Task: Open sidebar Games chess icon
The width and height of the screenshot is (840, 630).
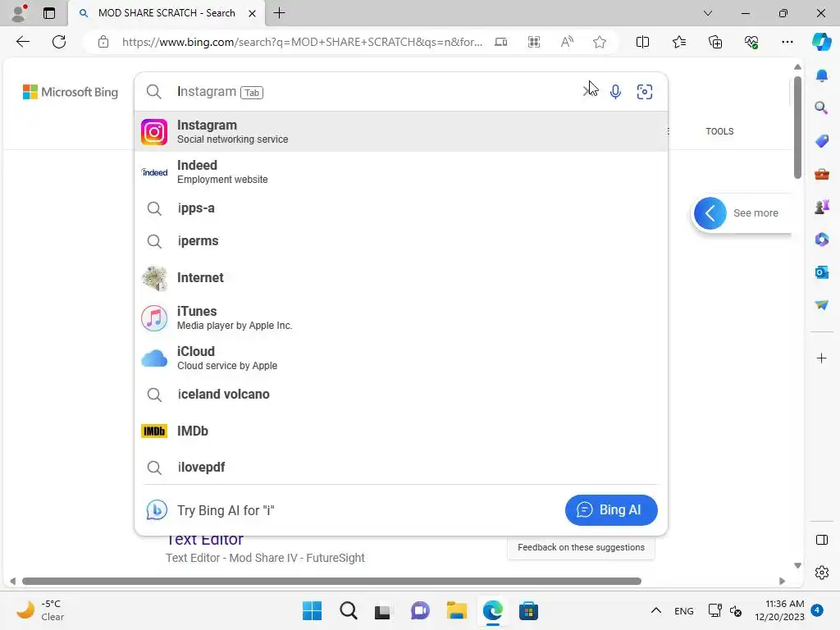Action: coord(821,207)
